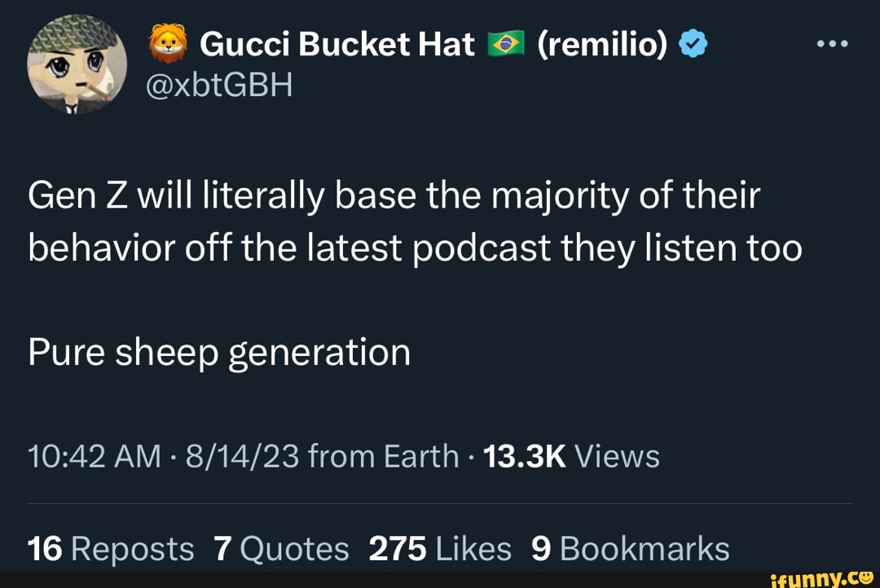View the 7 Quotes list
Screen dimensions: 880x588
pos(281,548)
